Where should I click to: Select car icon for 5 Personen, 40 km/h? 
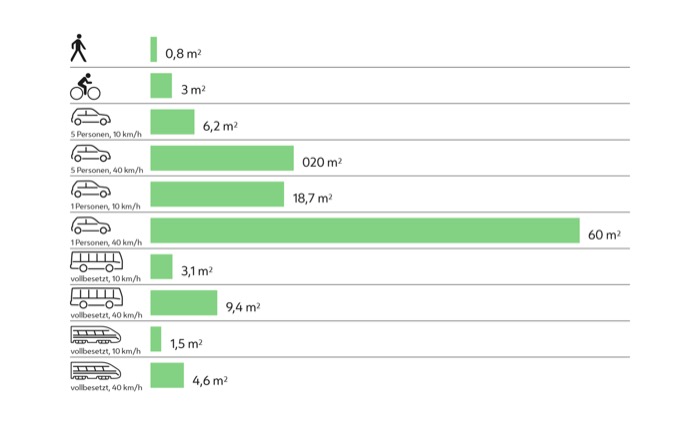click(x=89, y=154)
